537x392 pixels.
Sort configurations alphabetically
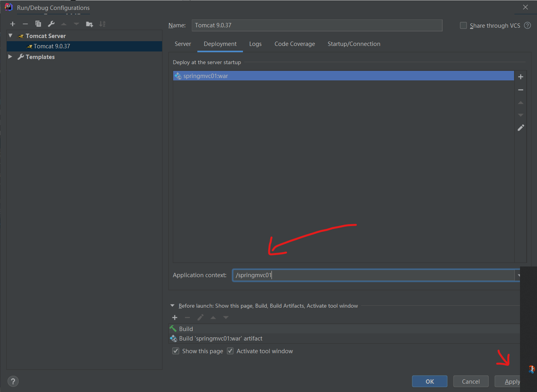click(x=102, y=24)
